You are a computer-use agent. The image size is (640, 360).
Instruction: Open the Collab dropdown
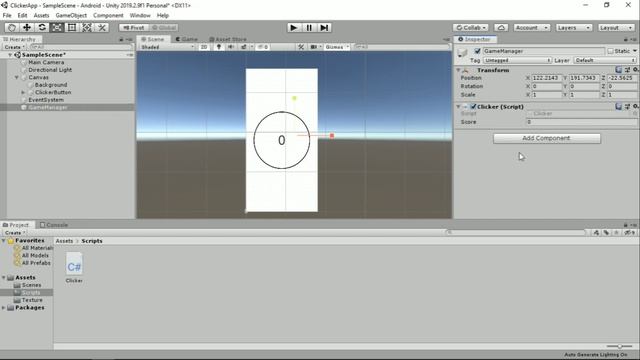coord(471,27)
